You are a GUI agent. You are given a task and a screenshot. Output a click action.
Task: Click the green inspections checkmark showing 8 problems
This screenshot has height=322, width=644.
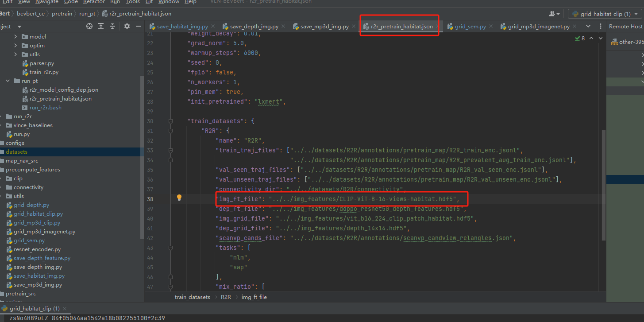pyautogui.click(x=577, y=39)
